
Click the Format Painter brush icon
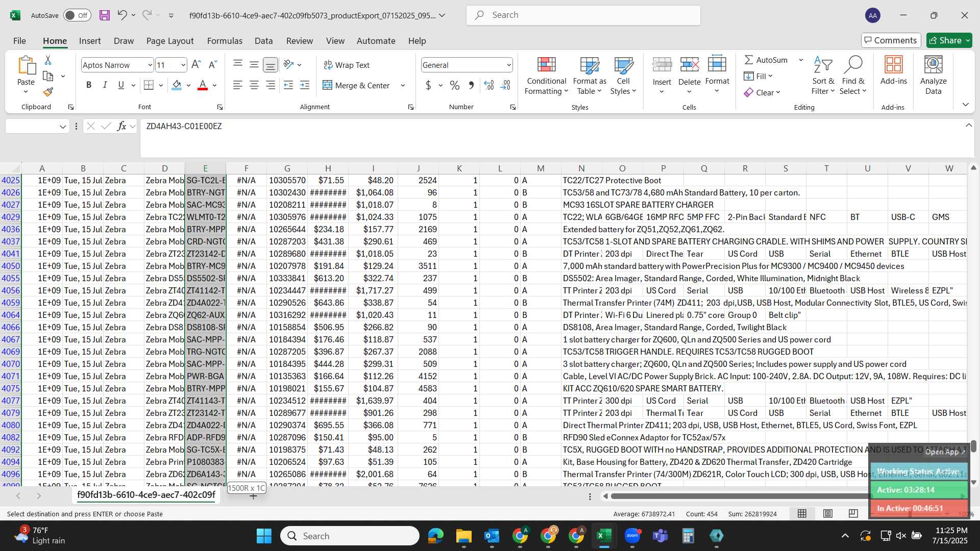tap(48, 92)
